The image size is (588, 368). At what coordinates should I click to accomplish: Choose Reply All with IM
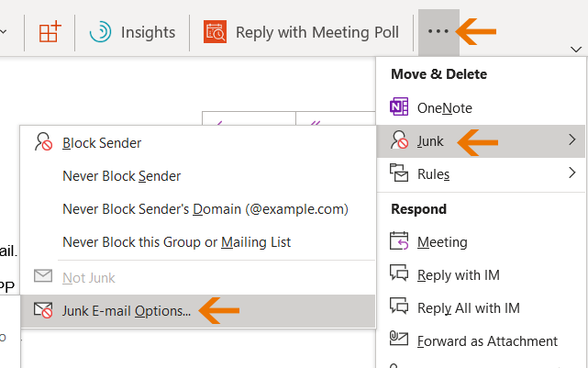tap(468, 307)
